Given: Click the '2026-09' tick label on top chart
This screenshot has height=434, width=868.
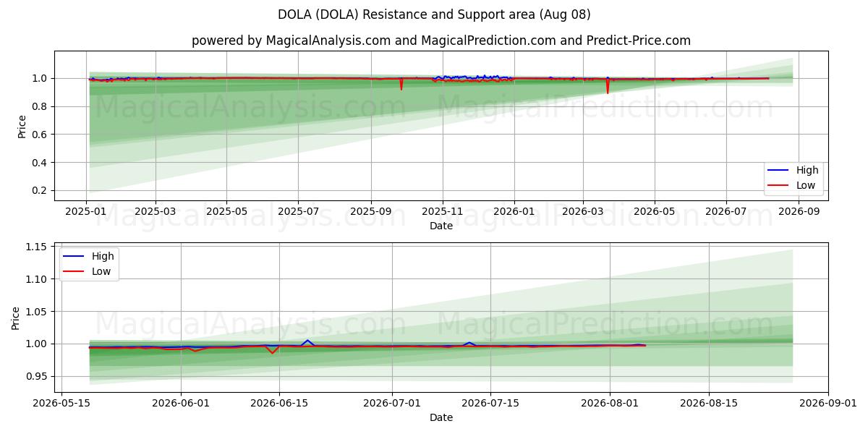Looking at the screenshot, I should click(x=800, y=212).
